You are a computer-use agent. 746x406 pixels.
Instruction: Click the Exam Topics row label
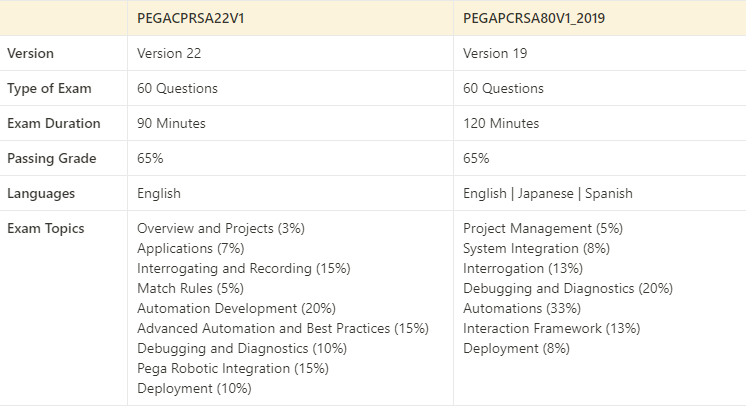(46, 229)
